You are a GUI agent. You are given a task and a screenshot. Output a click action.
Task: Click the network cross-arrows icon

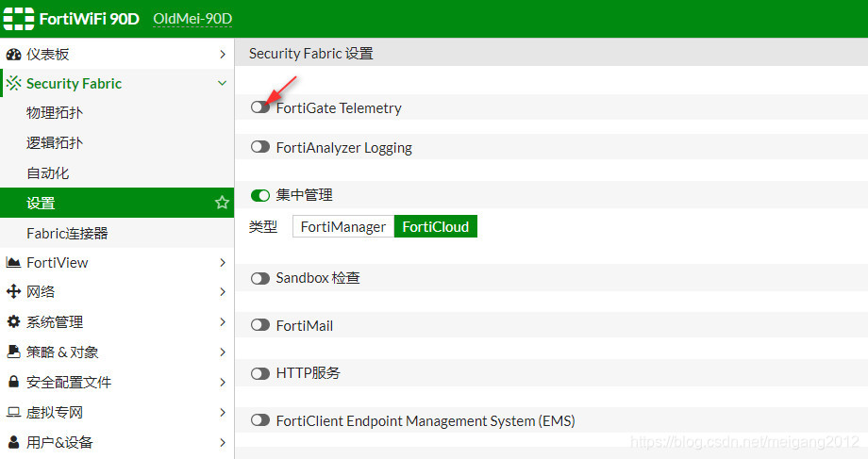click(13, 291)
